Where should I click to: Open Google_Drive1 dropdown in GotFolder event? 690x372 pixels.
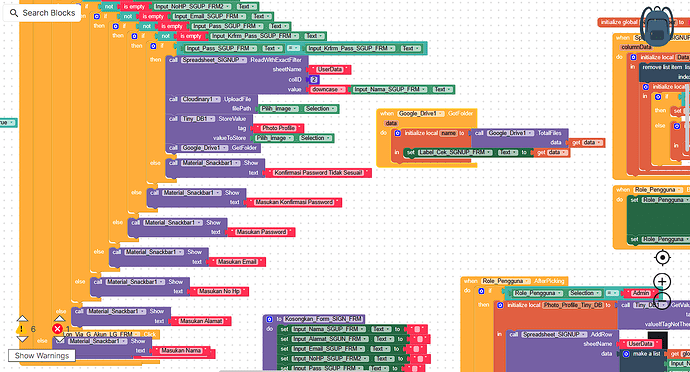421,114
